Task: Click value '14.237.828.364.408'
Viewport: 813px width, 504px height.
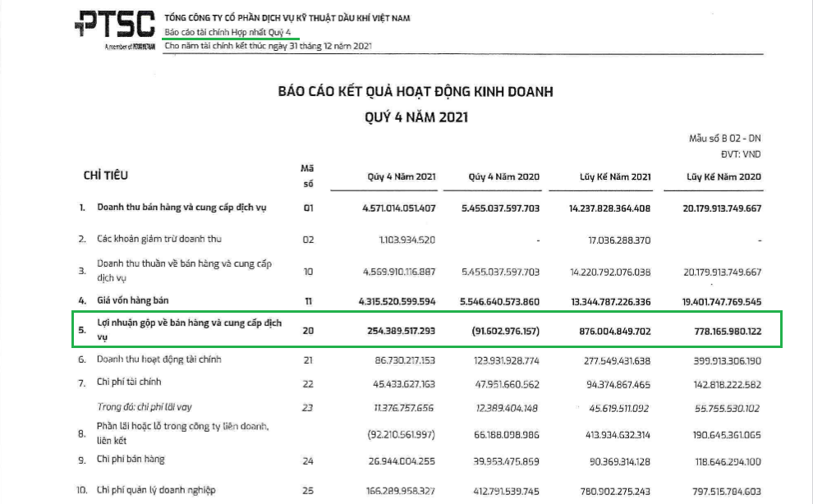Action: [609, 208]
